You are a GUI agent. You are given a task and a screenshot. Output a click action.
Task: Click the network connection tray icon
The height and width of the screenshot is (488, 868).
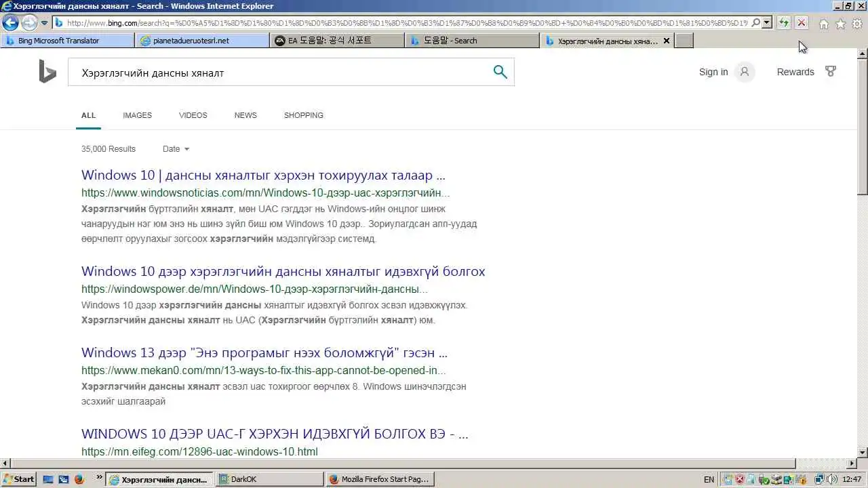[818, 479]
